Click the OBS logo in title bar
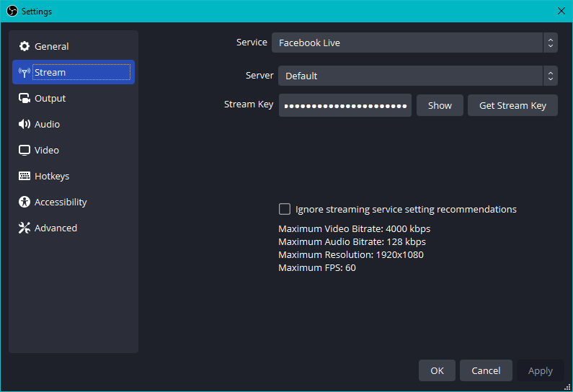 click(x=12, y=11)
